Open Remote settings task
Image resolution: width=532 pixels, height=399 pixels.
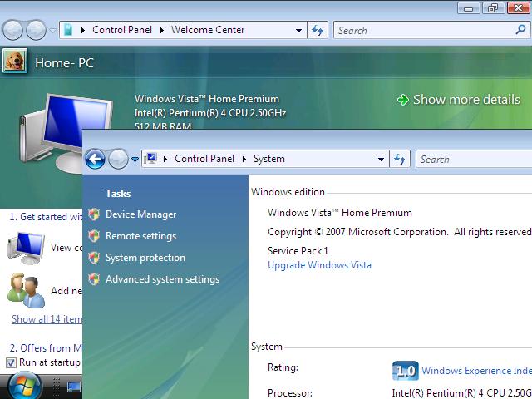click(140, 236)
